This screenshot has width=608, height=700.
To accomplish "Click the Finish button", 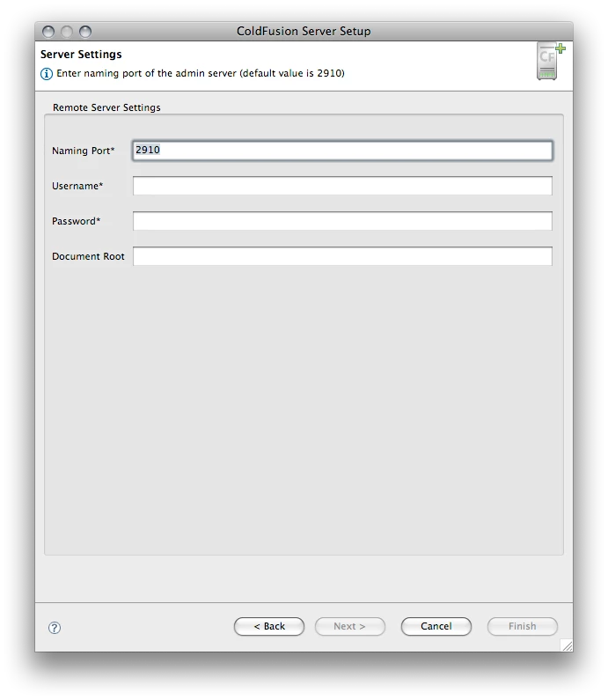I will pos(523,626).
